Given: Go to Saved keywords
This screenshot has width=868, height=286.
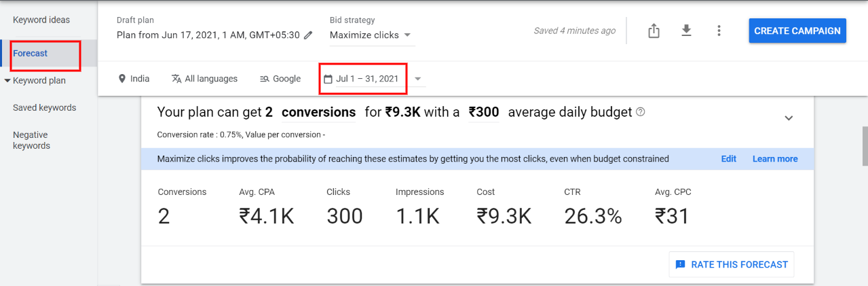Looking at the screenshot, I should tap(44, 107).
